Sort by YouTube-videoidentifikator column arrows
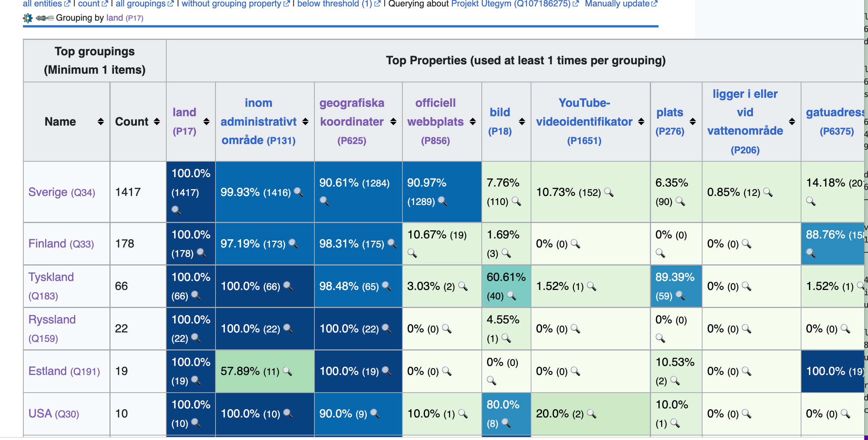Viewport: 868px width, 440px height. (x=641, y=121)
